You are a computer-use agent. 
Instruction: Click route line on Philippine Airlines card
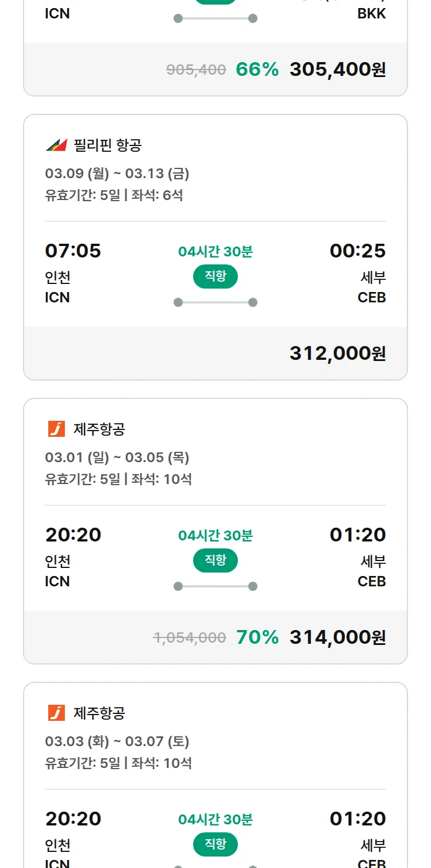(215, 302)
